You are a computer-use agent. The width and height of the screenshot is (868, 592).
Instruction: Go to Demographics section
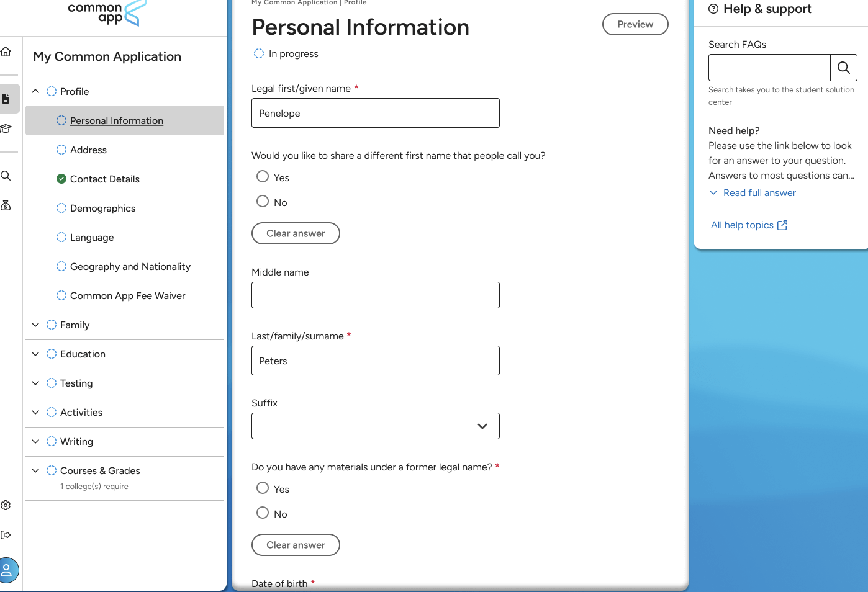(x=102, y=209)
